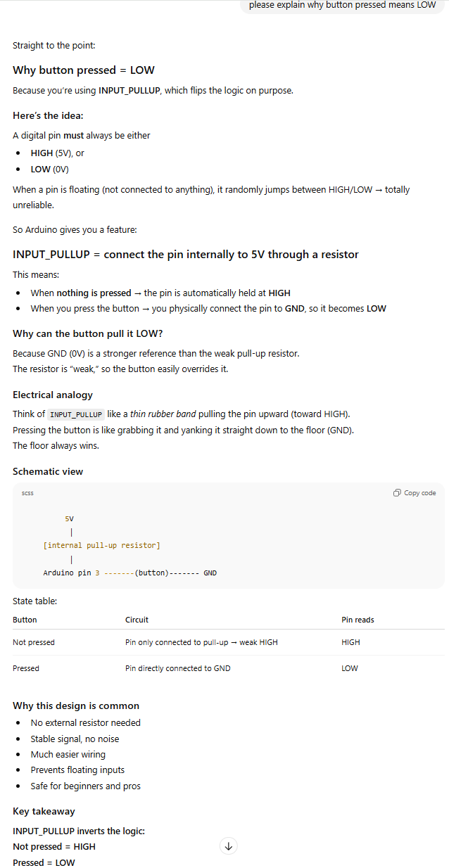Click the "Electrical analogy" heading
449x868 pixels.
click(x=53, y=395)
